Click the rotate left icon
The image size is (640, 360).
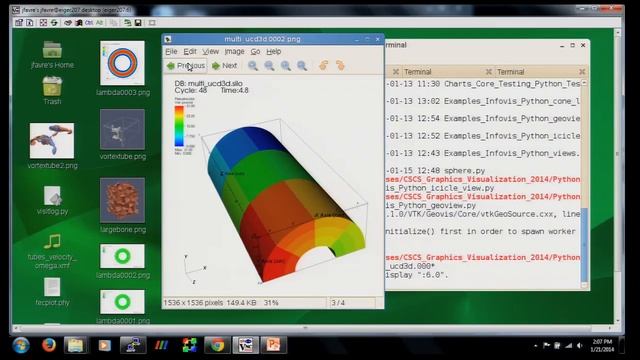pyautogui.click(x=324, y=65)
